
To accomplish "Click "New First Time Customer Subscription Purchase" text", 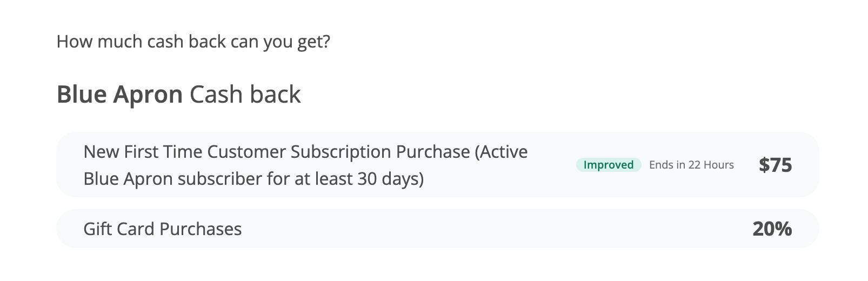I will click(276, 152).
